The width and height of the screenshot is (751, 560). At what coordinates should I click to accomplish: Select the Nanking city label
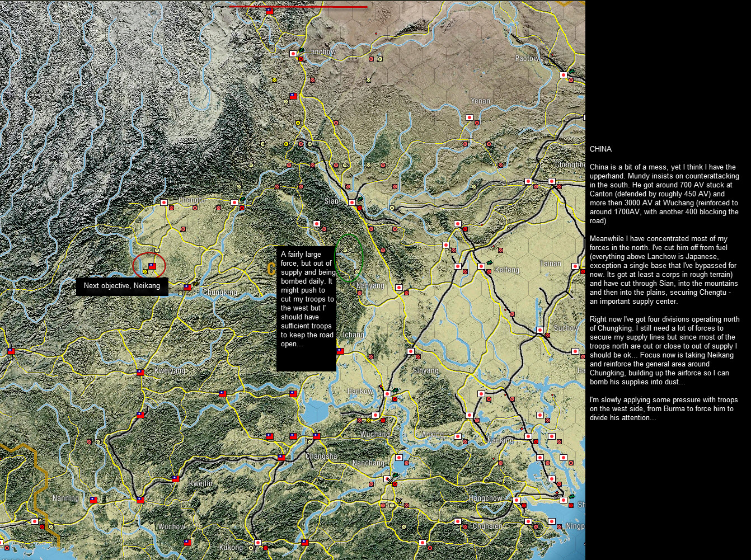click(500, 441)
